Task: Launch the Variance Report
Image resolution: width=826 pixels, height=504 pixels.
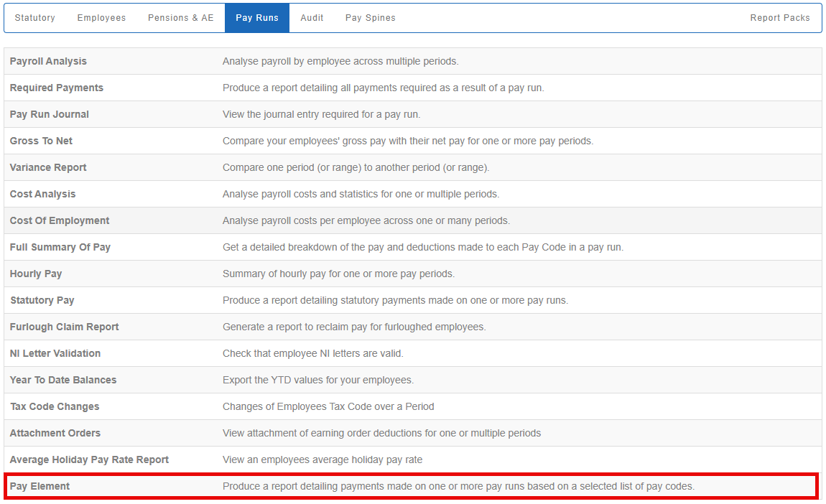Action: (48, 167)
